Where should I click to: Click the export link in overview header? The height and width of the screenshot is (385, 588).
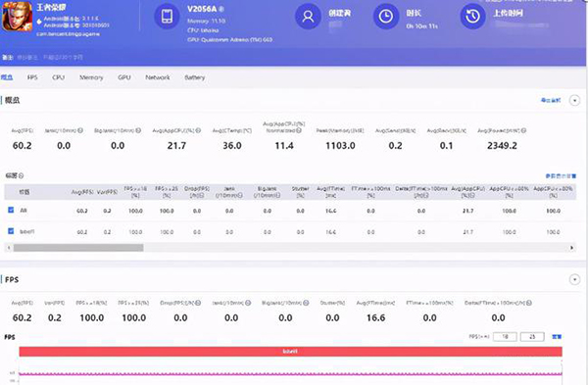coord(551,100)
